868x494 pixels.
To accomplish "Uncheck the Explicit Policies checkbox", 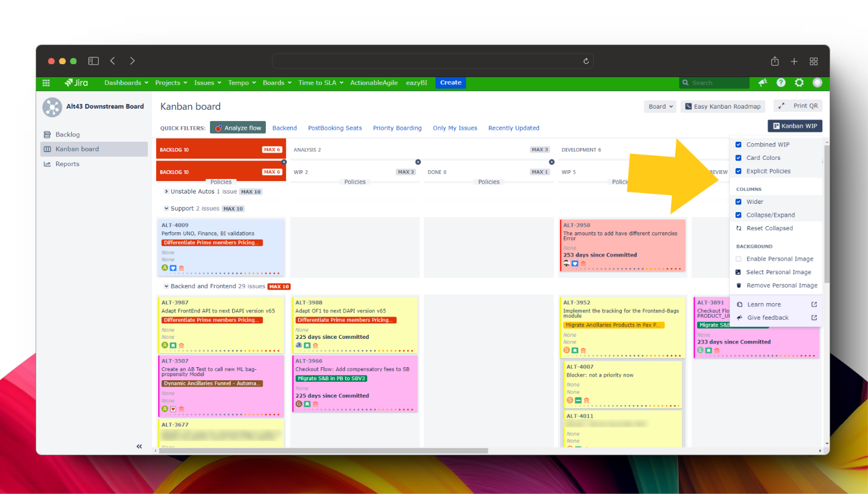I will pyautogui.click(x=739, y=171).
